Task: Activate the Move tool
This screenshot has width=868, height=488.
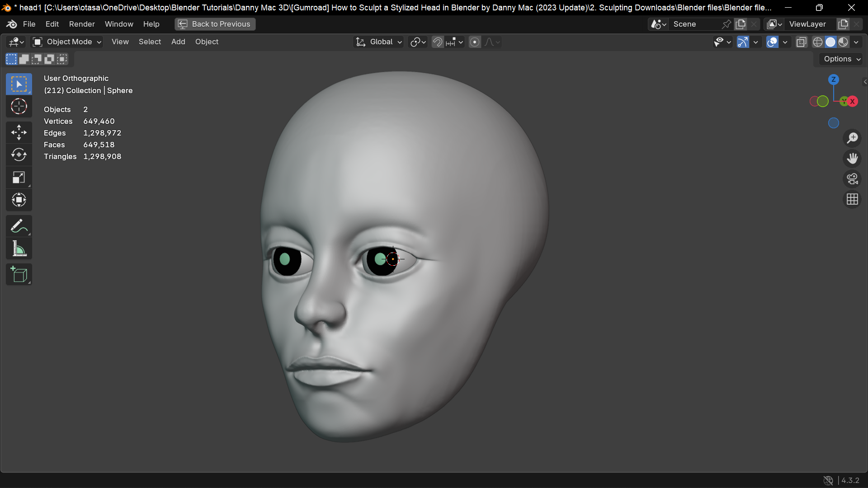Action: point(19,132)
